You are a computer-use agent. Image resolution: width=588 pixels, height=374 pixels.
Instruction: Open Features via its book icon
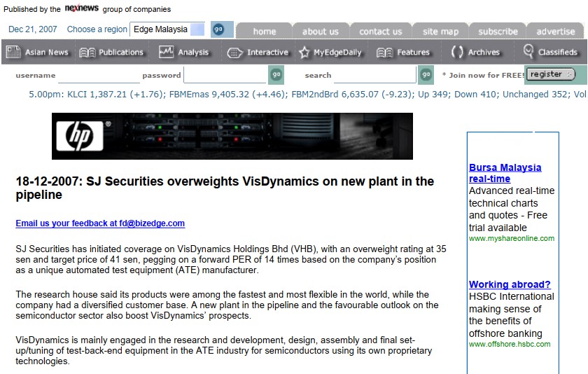click(385, 52)
